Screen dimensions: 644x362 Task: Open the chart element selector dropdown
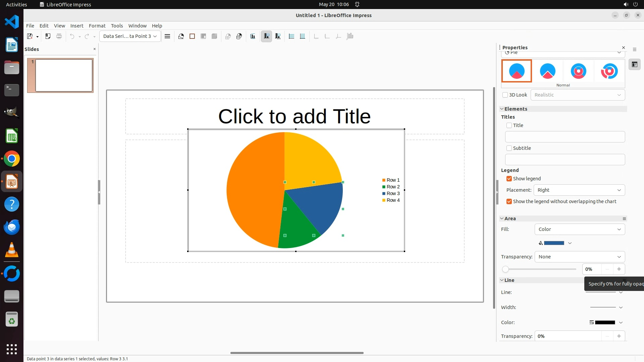pos(130,36)
